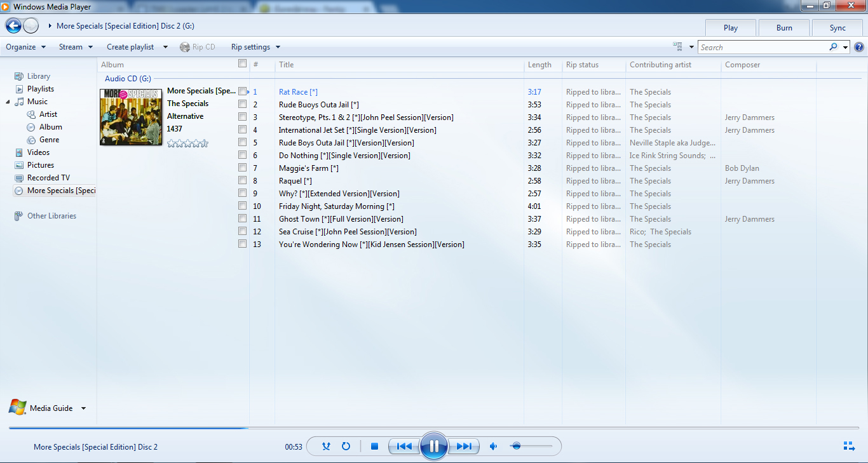Rate the album using the star rating
The image size is (868, 463).
(x=187, y=144)
